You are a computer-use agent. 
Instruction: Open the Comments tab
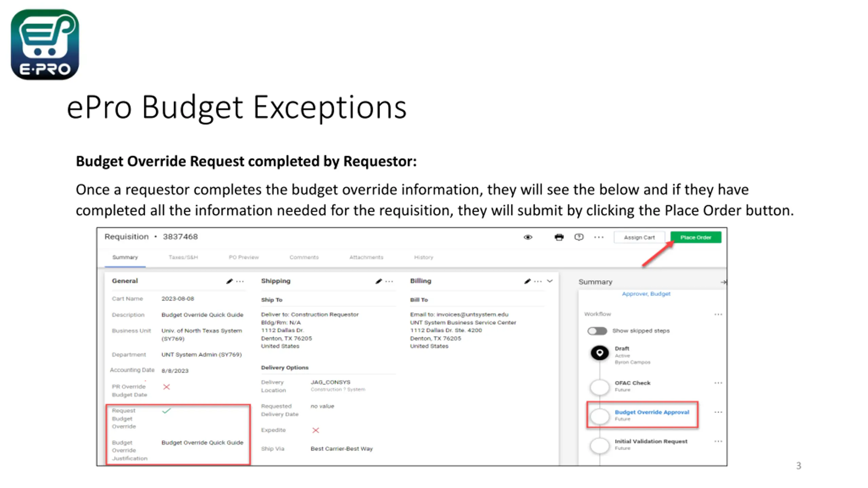click(x=304, y=257)
